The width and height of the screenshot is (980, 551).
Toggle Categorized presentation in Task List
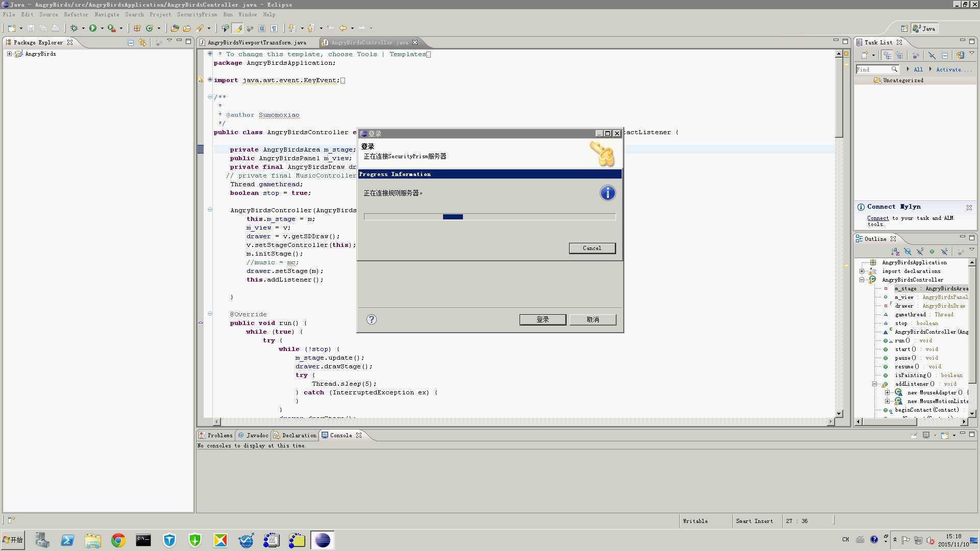tap(888, 55)
